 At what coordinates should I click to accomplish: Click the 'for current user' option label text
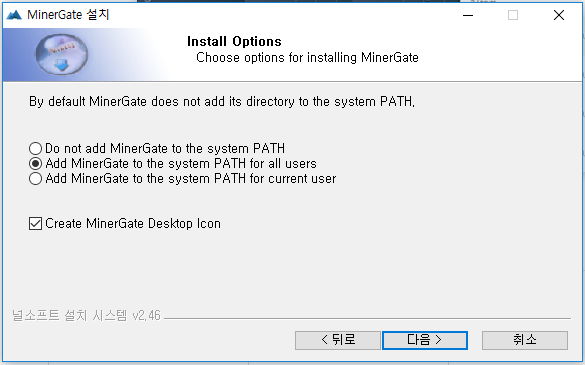(x=191, y=178)
